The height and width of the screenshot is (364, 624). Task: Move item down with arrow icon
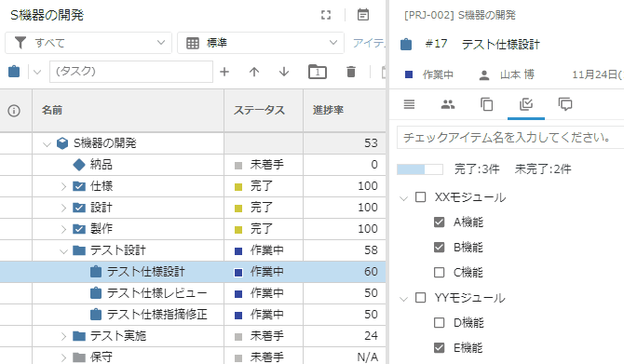pos(284,72)
